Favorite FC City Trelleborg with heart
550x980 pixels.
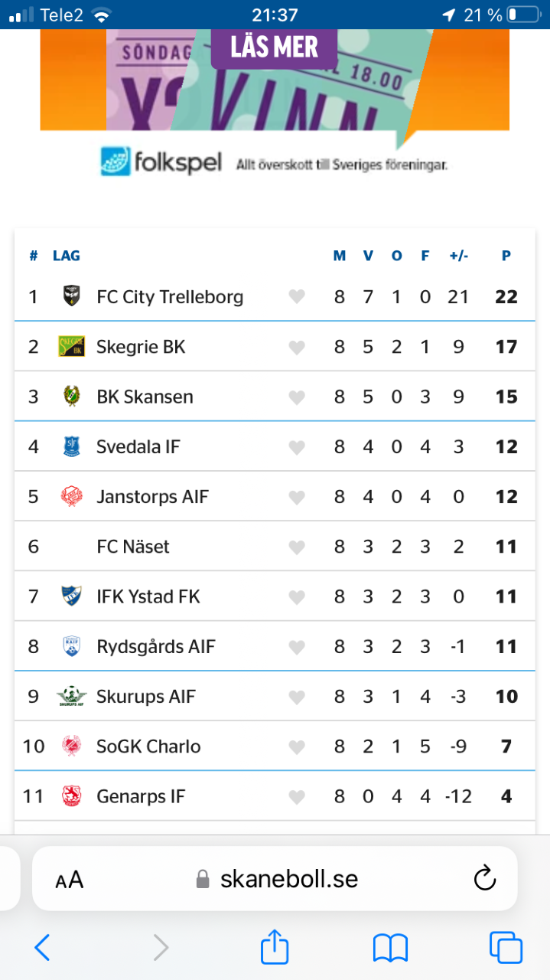(297, 297)
